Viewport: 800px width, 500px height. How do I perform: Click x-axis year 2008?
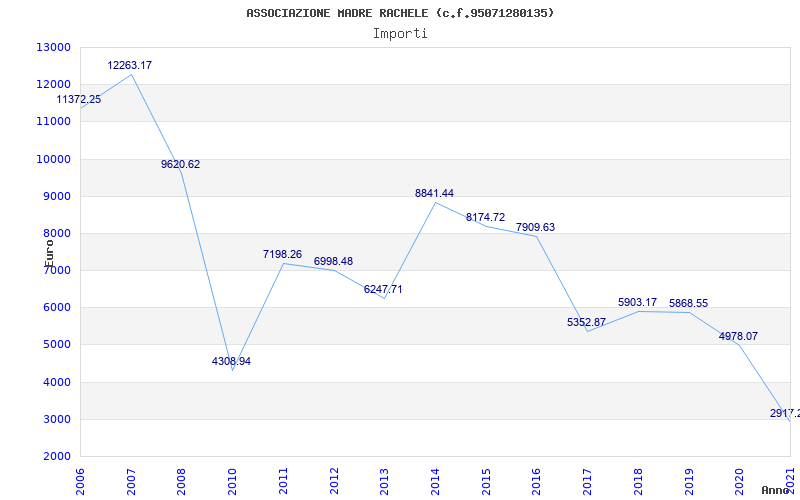click(182, 482)
